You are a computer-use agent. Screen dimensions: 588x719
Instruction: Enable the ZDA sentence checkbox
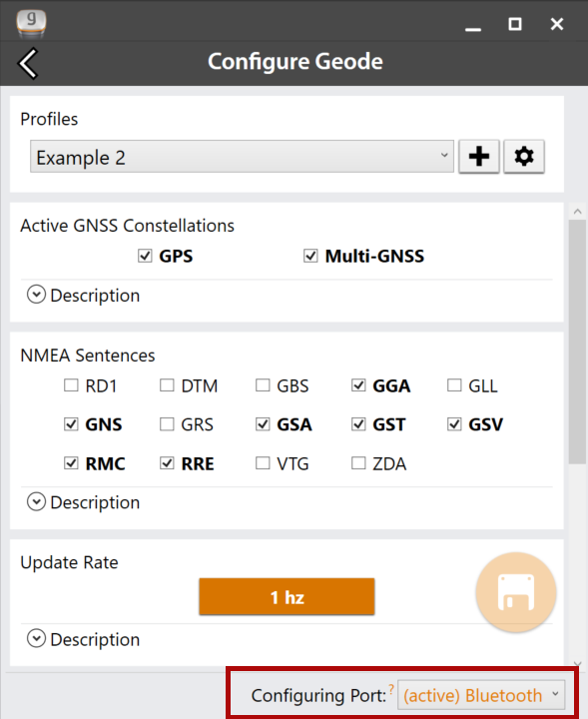pyautogui.click(x=358, y=463)
